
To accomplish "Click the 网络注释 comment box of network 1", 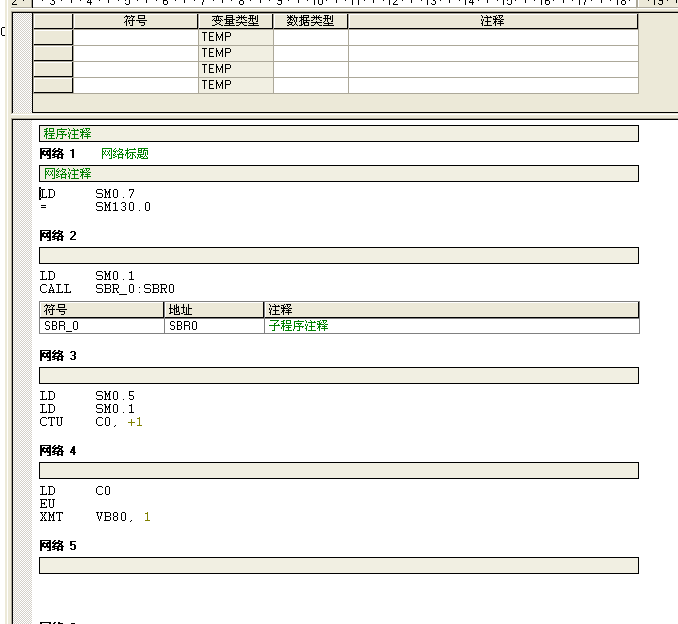I will (x=339, y=173).
